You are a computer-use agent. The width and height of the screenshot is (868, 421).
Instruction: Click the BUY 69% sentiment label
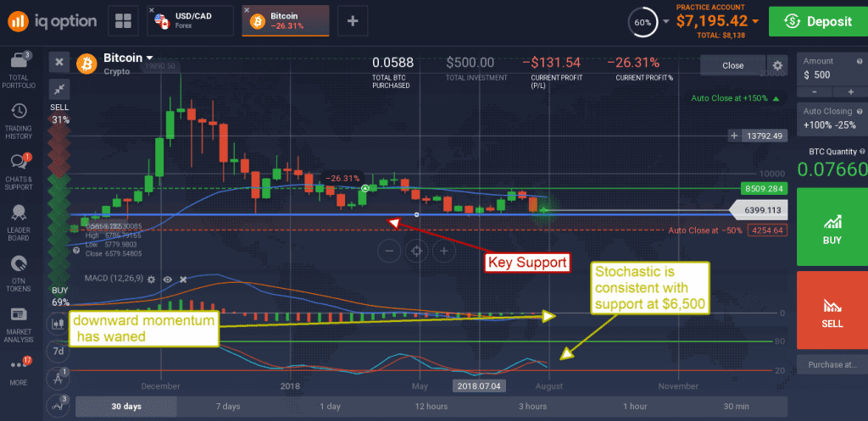pyautogui.click(x=60, y=296)
